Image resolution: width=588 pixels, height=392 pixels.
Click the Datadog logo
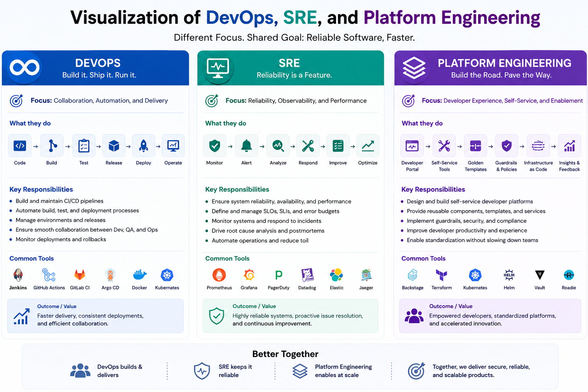click(x=307, y=275)
